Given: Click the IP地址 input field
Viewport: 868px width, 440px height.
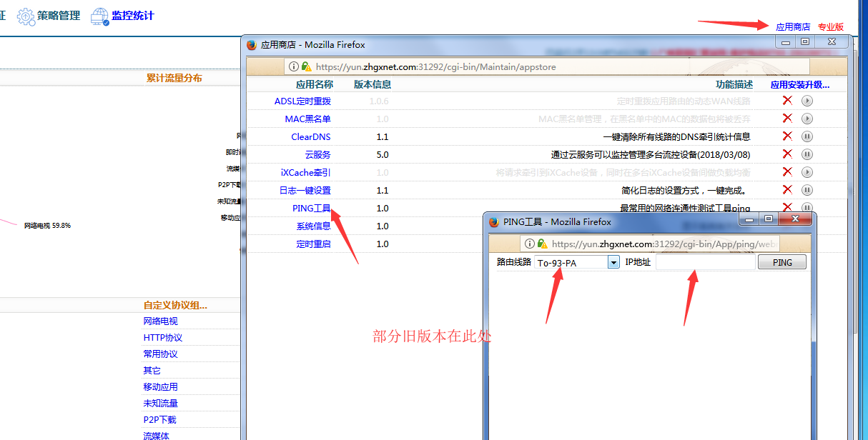Looking at the screenshot, I should pyautogui.click(x=705, y=262).
